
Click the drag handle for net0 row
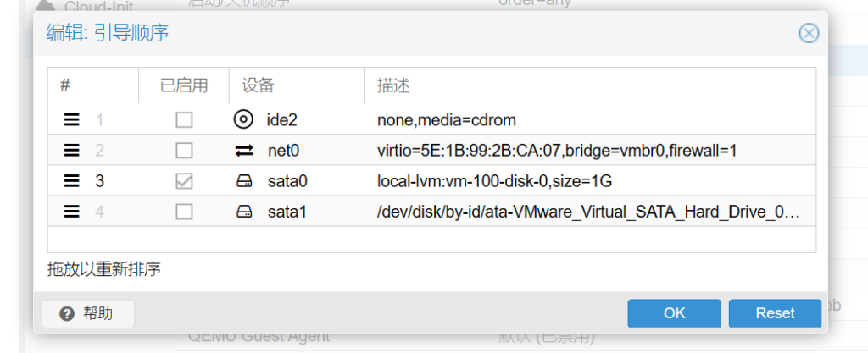[72, 151]
